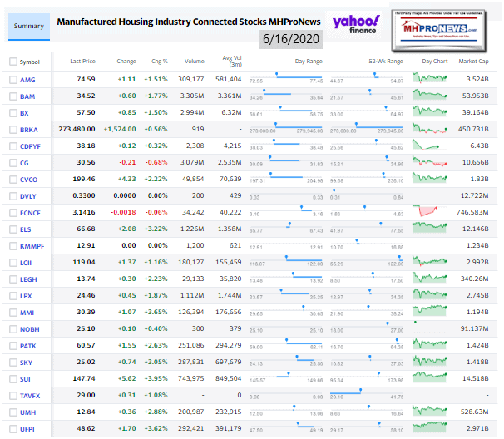Toggle the select-all checkbox in header
This screenshot has height=439, width=504.
tap(12, 62)
